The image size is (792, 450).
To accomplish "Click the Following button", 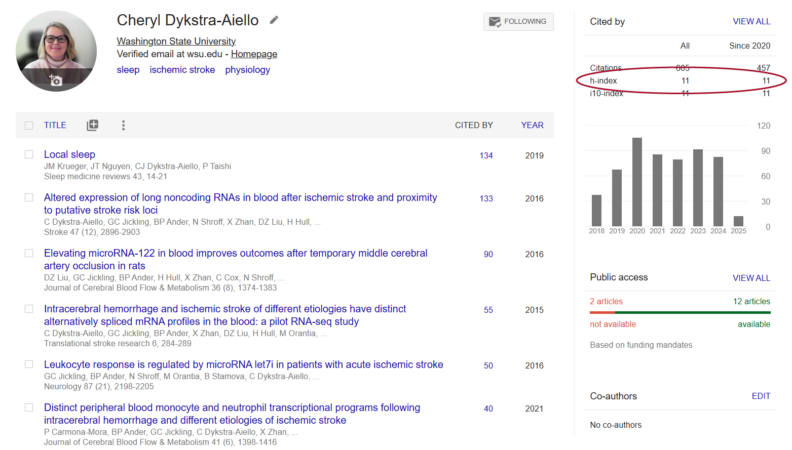I will [517, 21].
